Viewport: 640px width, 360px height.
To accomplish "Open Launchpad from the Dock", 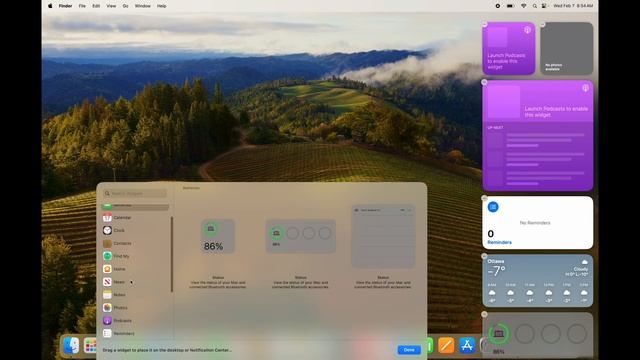I will coord(90,346).
